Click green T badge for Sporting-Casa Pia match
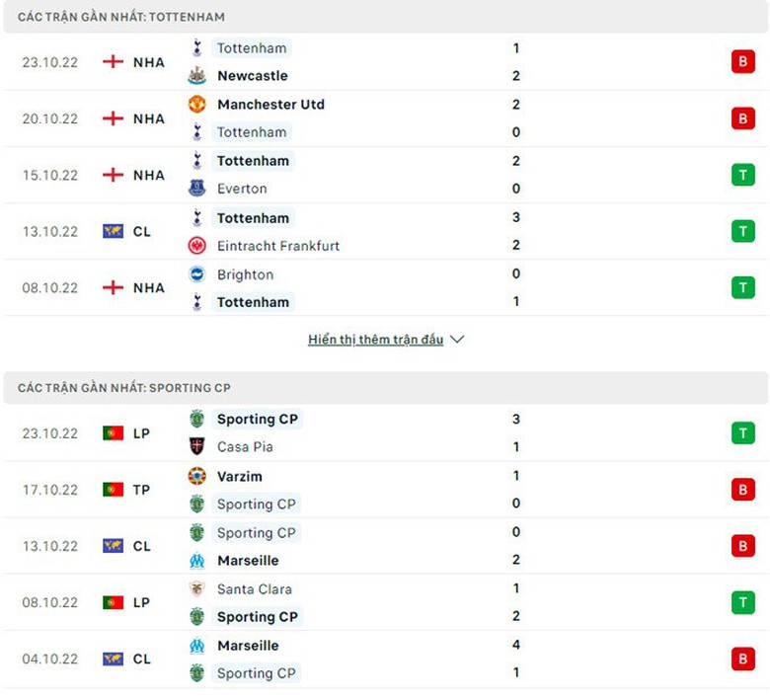Image resolution: width=770 pixels, height=700 pixels. pos(742,433)
